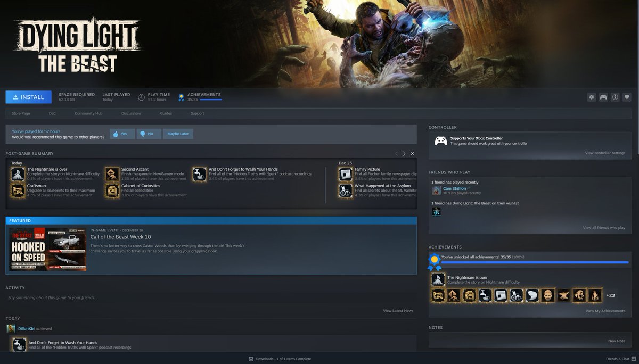639x364 pixels.
Task: Open 'The Nightmare is over' achievement icon
Action: pyautogui.click(x=438, y=279)
